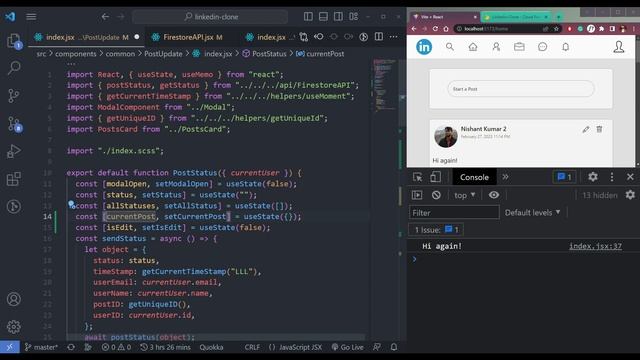This screenshot has width=640, height=360.
Task: Click the 'currentPost' variable on line 14
Action: (x=131, y=217)
